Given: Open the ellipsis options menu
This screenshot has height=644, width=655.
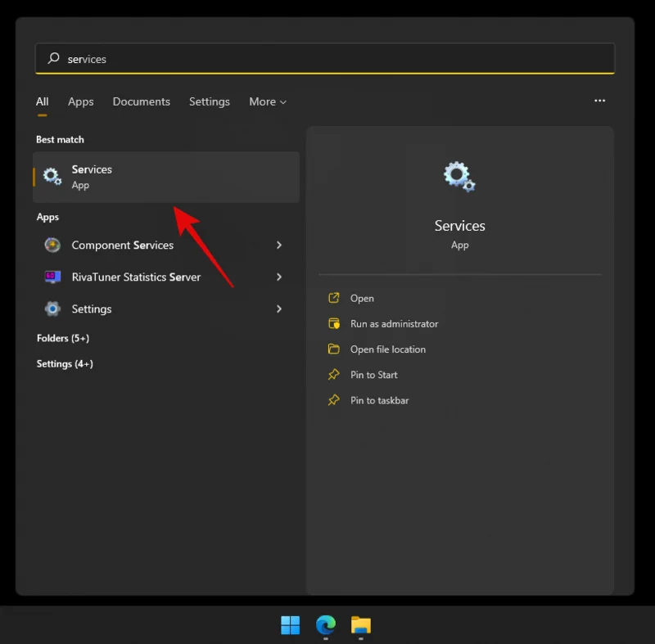Looking at the screenshot, I should [599, 101].
